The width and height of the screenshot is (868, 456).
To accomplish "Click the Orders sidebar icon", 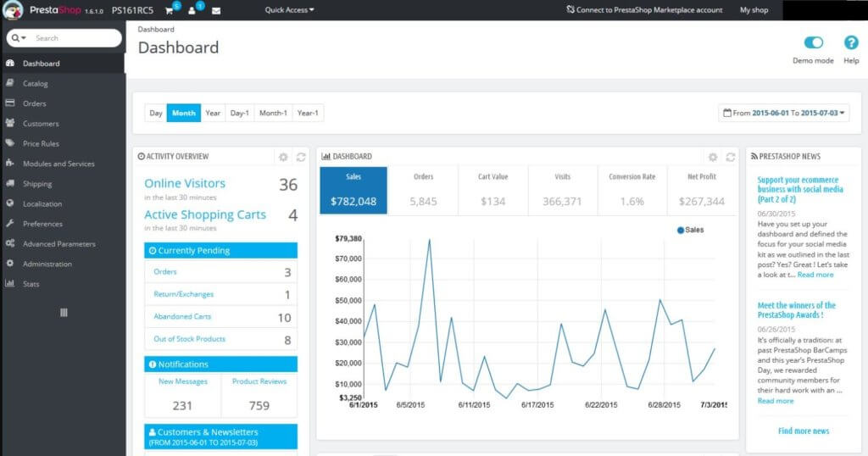I will pyautogui.click(x=10, y=103).
